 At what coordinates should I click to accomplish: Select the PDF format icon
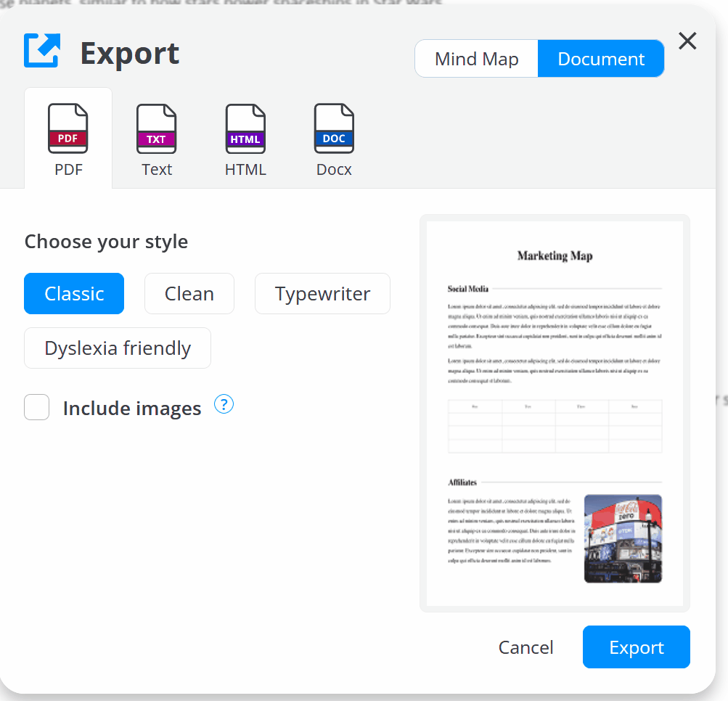(x=68, y=128)
